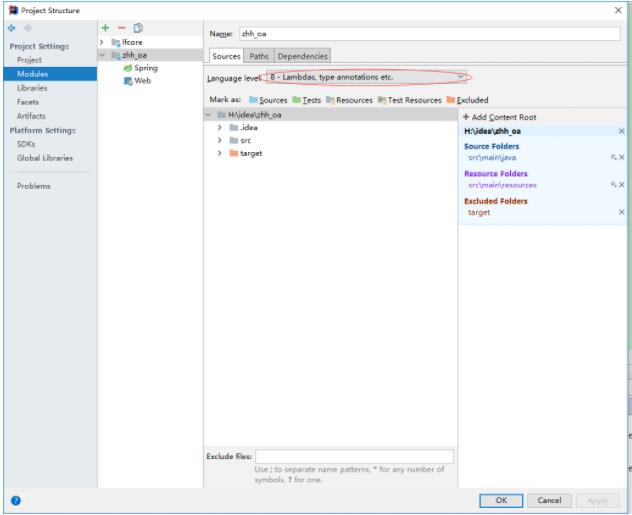Click the .idea folder icon in tree

coord(234,128)
